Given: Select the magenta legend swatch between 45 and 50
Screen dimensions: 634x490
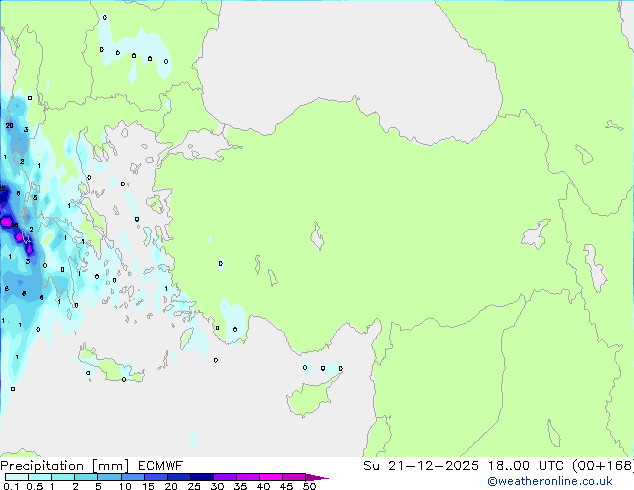Looking at the screenshot, I should click(297, 477).
